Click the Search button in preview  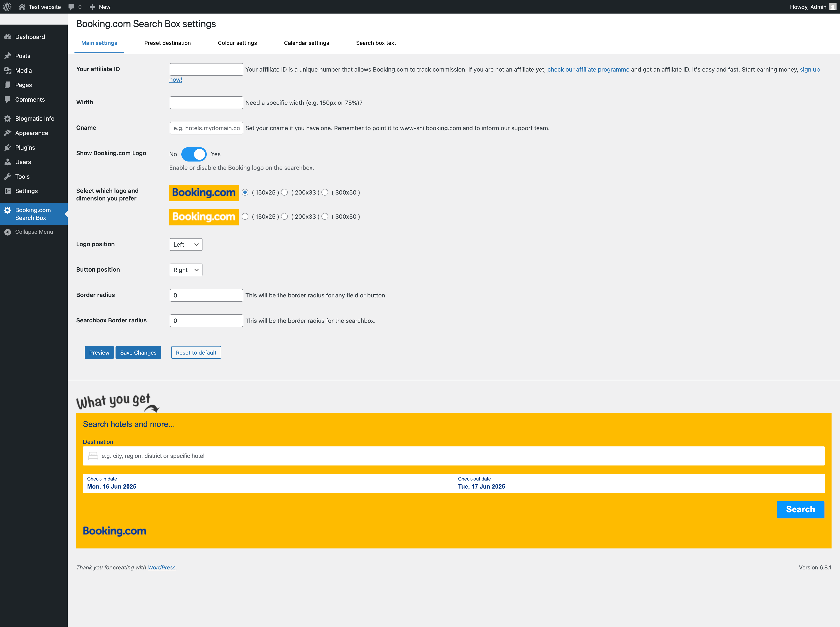pos(801,509)
